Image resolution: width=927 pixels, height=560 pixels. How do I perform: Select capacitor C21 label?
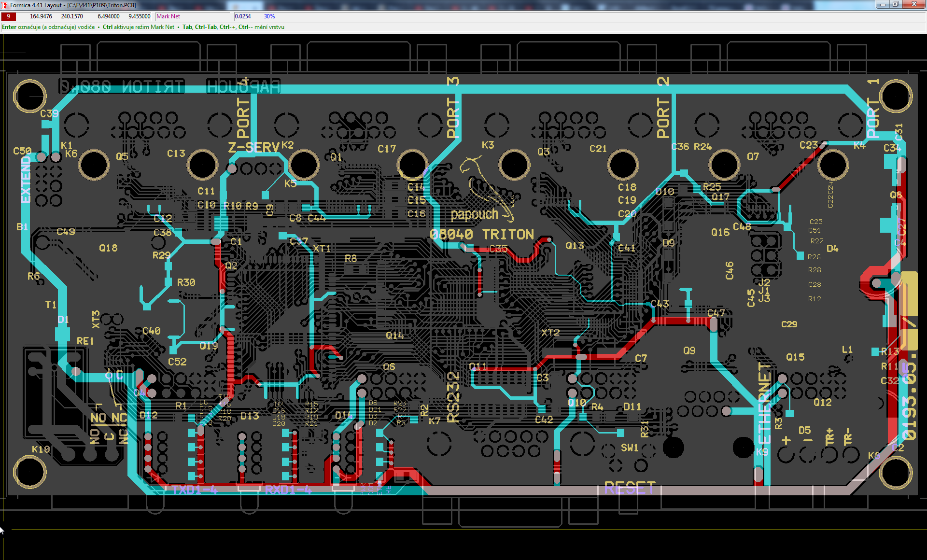(x=598, y=149)
